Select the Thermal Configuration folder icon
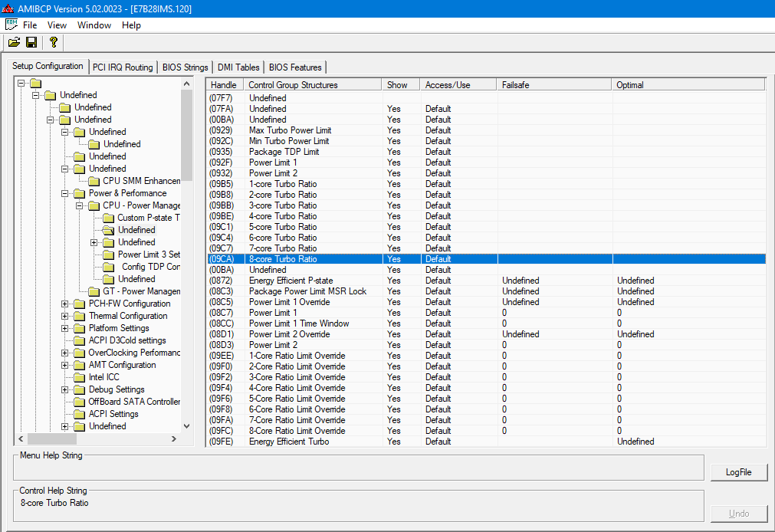This screenshot has width=775, height=532. (79, 316)
